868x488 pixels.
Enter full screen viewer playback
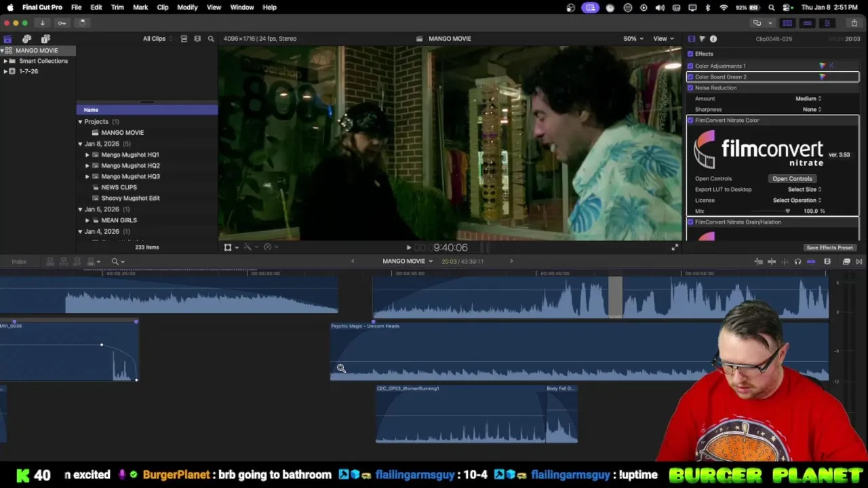tap(675, 247)
